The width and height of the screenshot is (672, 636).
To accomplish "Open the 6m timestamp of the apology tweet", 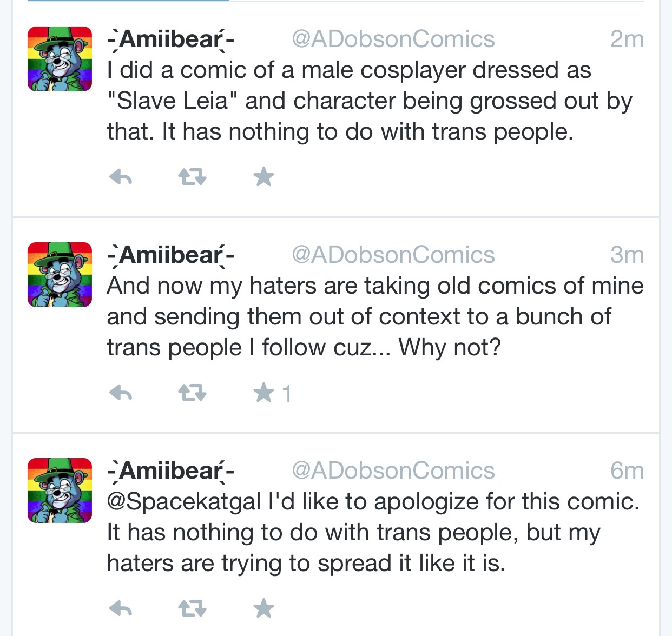I will (x=627, y=471).
